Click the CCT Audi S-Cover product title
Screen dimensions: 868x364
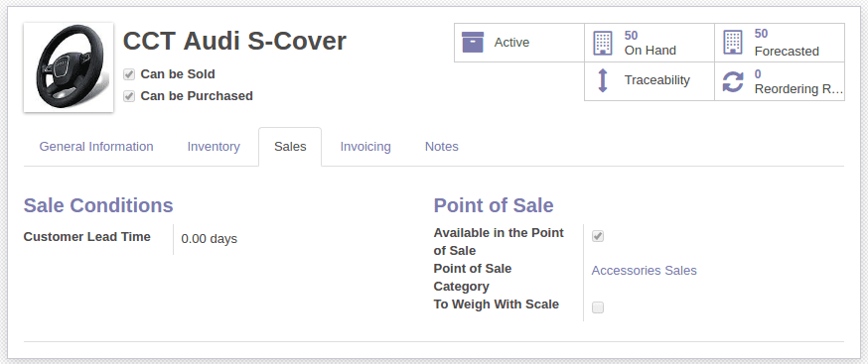tap(234, 41)
